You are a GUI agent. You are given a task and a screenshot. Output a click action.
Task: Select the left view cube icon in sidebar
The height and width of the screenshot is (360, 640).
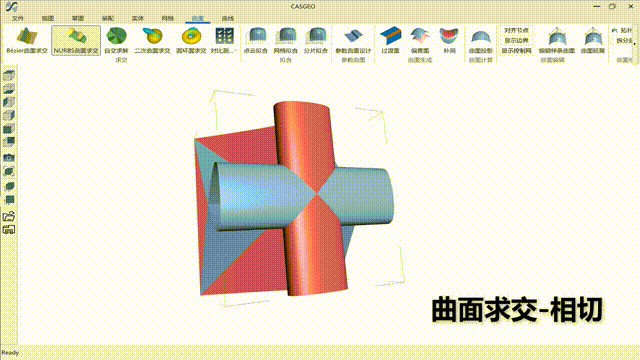(x=9, y=102)
